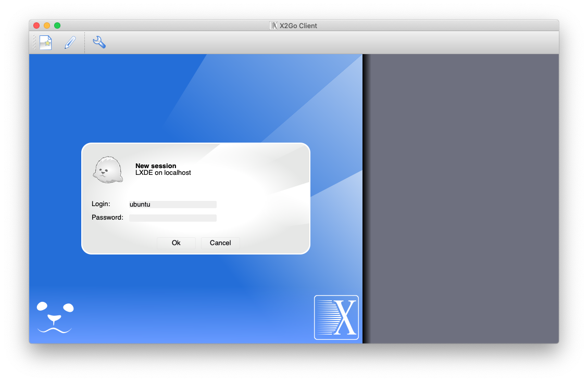The width and height of the screenshot is (588, 382).
Task: Click 'LXDE on localhost' text
Action: [163, 172]
